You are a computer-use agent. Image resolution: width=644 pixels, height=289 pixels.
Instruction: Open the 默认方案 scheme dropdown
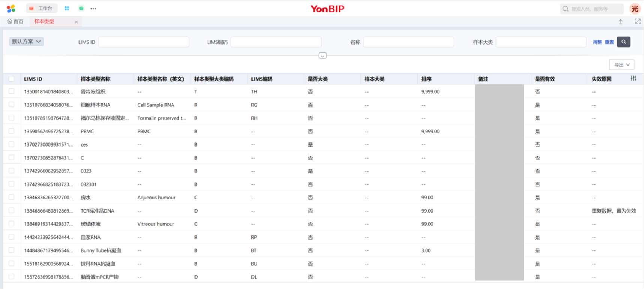[26, 42]
